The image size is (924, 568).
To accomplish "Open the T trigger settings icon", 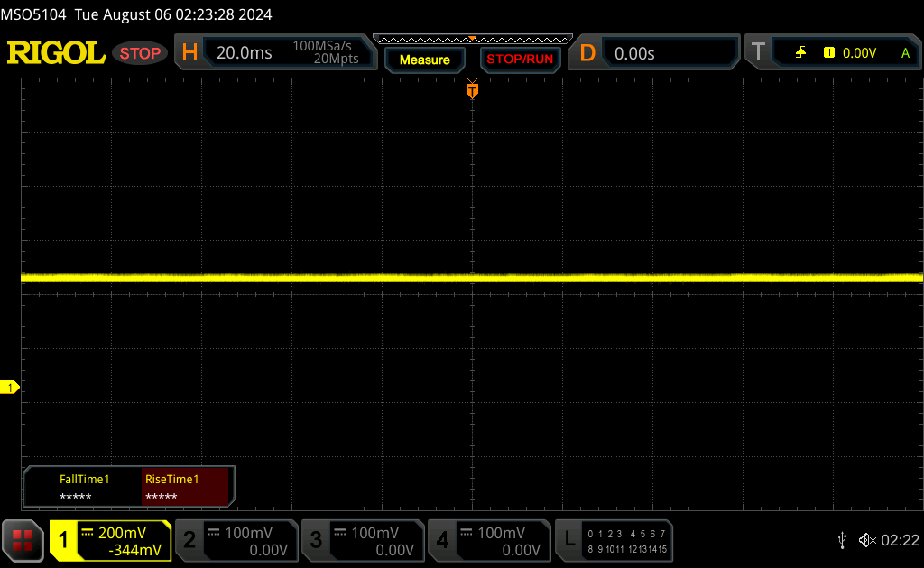I will [x=758, y=53].
